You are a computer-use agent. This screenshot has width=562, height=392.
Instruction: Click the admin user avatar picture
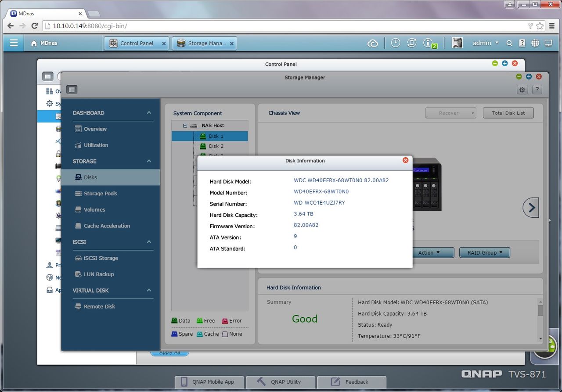coord(457,43)
